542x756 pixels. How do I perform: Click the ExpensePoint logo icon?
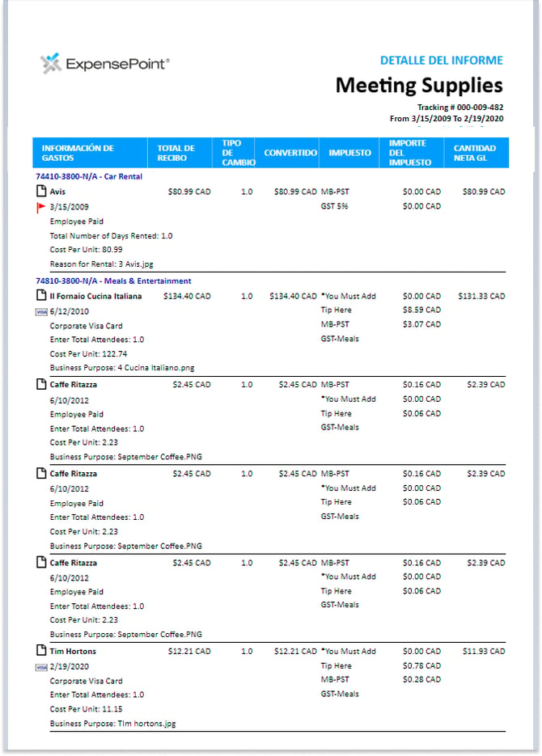pos(51,63)
